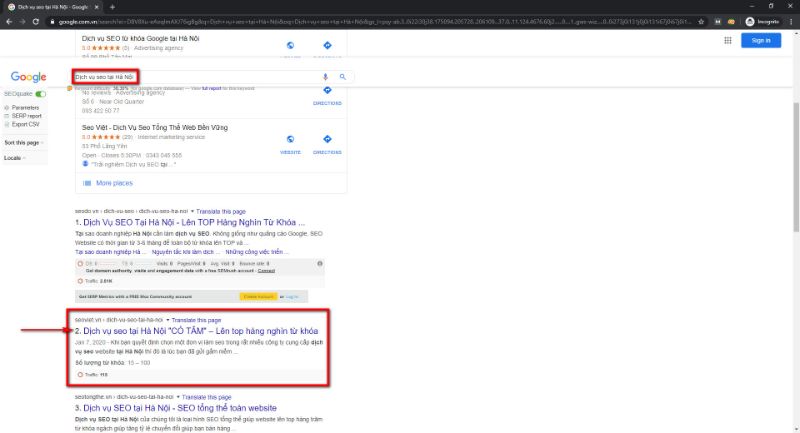Click yellow Create Account Moz button
Screen dimensions: 800x433
(x=258, y=296)
